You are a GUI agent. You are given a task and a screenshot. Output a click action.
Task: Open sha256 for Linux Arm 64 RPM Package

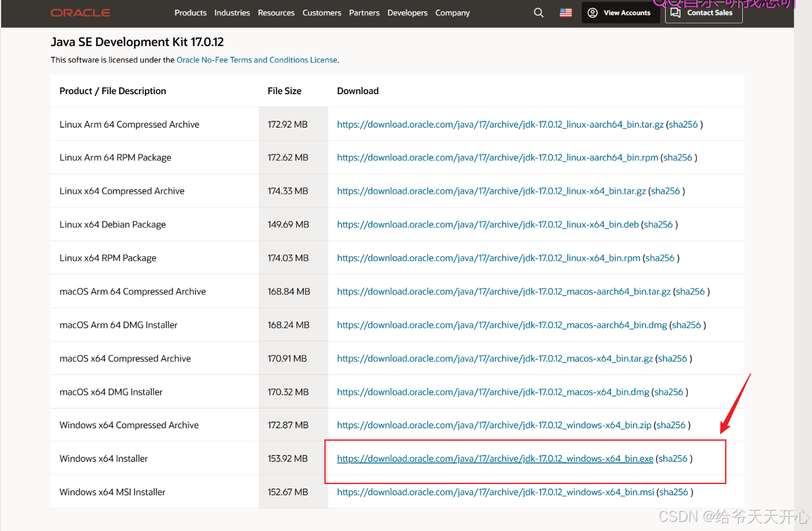click(678, 157)
